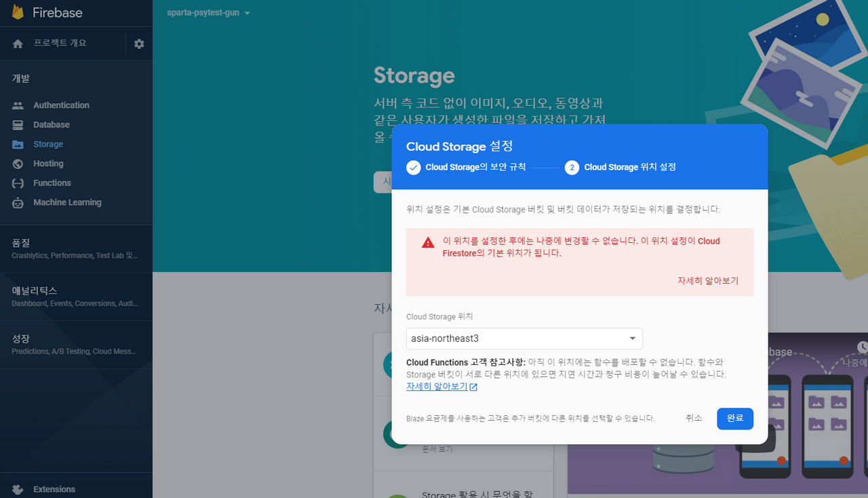Click the completed step checkmark icon
Viewport: 868px width, 498px height.
[414, 168]
